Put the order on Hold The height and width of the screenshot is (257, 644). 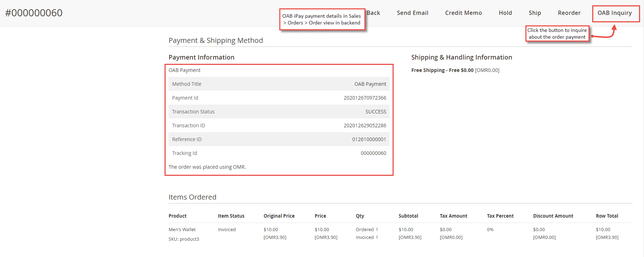click(505, 13)
